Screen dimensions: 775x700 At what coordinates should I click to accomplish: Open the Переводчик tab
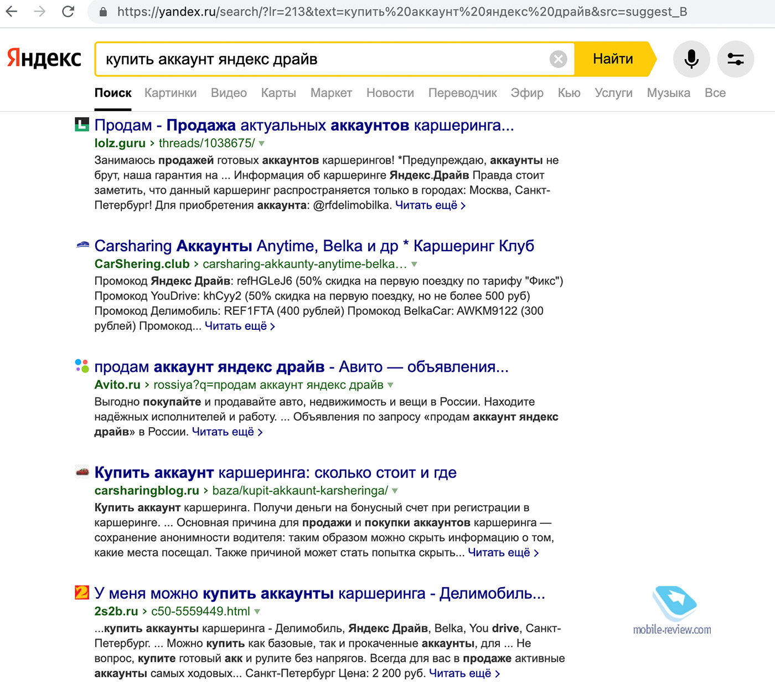[462, 93]
